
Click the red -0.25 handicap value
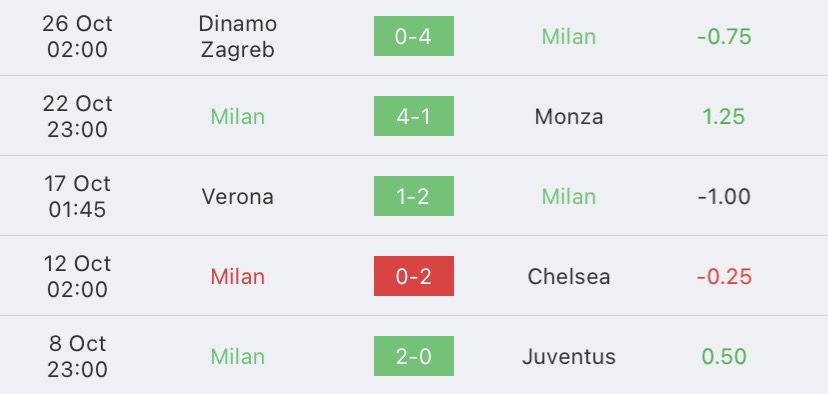[724, 277]
